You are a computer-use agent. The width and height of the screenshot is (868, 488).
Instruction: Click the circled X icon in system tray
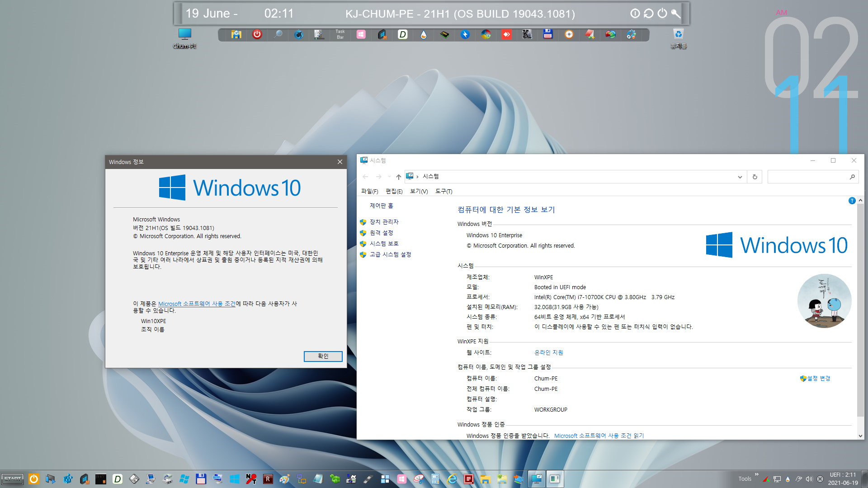pos(820,479)
